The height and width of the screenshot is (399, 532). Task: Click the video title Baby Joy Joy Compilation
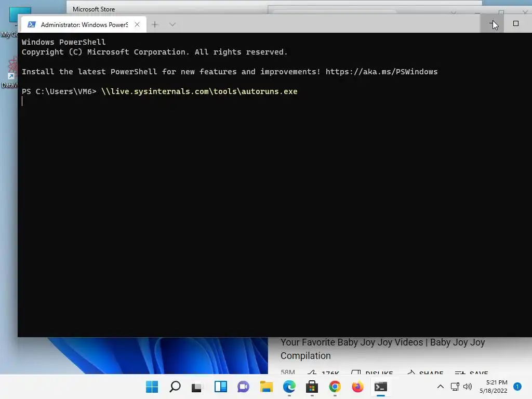[383, 349]
